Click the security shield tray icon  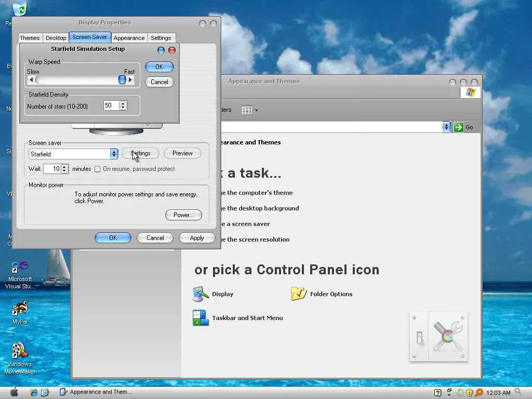tap(469, 393)
